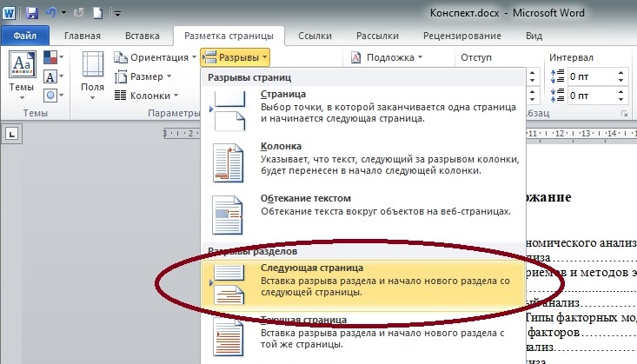Screen dimensions: 637x364
Task: Switch to the Главная tab
Action: [83, 36]
